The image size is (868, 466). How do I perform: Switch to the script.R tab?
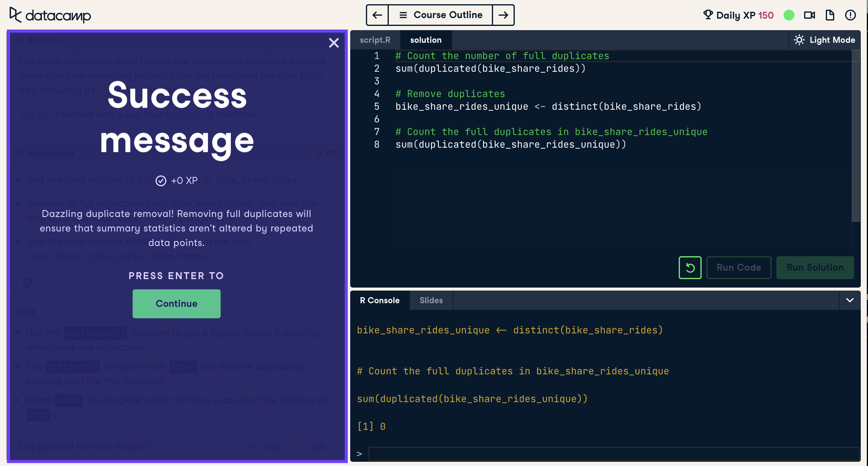tap(375, 40)
